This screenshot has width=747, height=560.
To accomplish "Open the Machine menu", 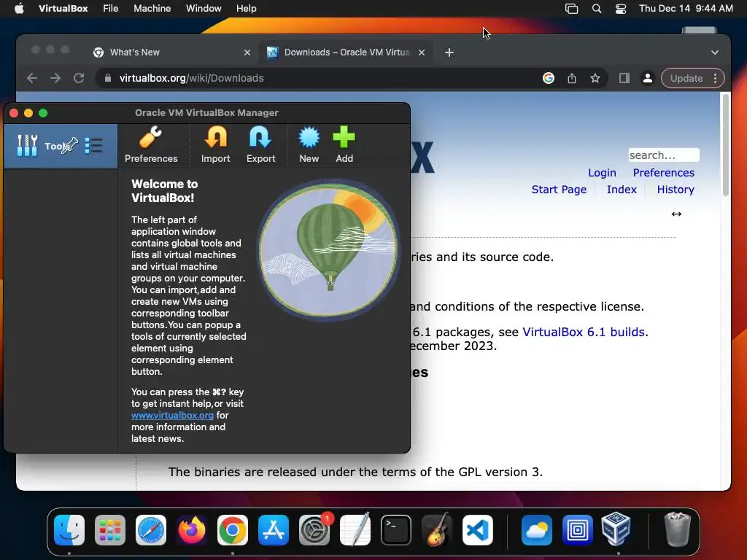I will tap(152, 9).
